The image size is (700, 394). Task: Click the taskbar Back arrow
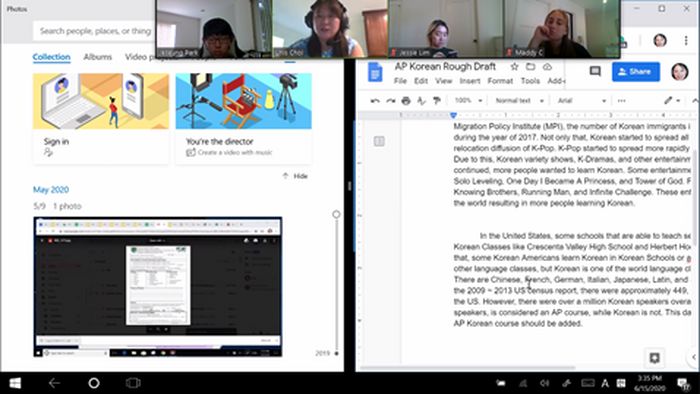(54, 383)
